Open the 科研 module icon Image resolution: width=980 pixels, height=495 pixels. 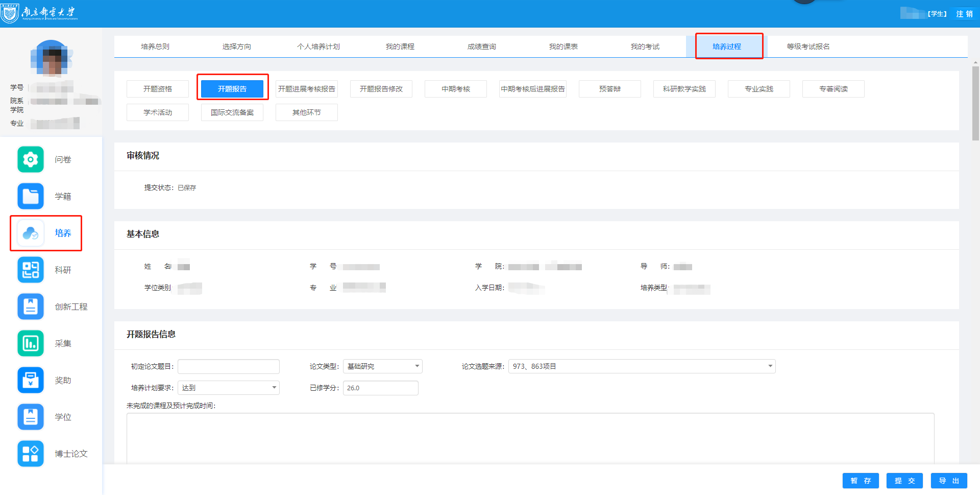[x=31, y=270]
